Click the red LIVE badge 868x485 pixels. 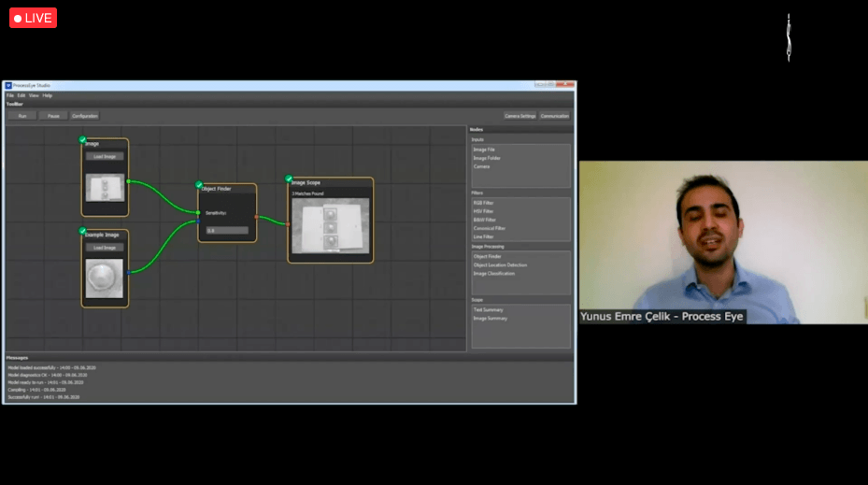click(33, 18)
